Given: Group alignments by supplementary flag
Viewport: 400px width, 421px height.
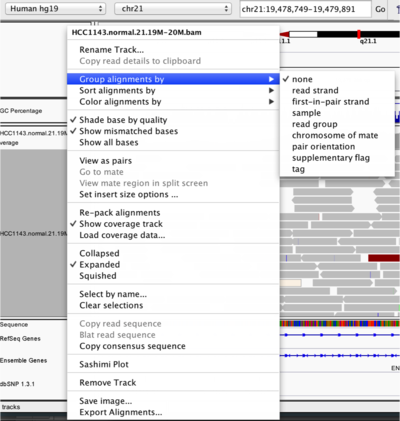Looking at the screenshot, I should click(337, 158).
